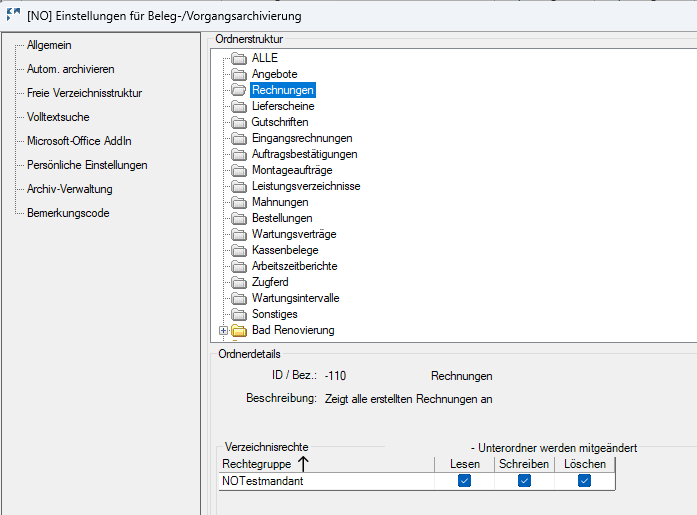Click the Eingangsrechnungen folder icon
Image resolution: width=697 pixels, height=515 pixels.
coord(239,138)
